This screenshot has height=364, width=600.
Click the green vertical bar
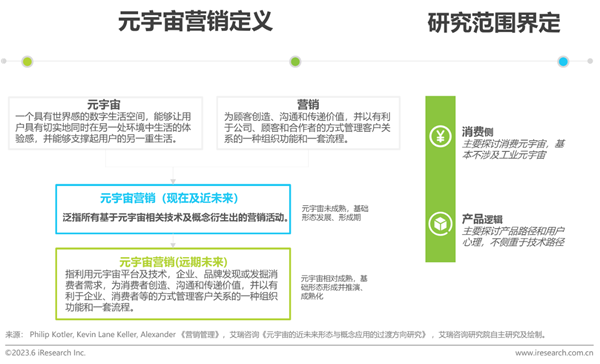pos(440,179)
